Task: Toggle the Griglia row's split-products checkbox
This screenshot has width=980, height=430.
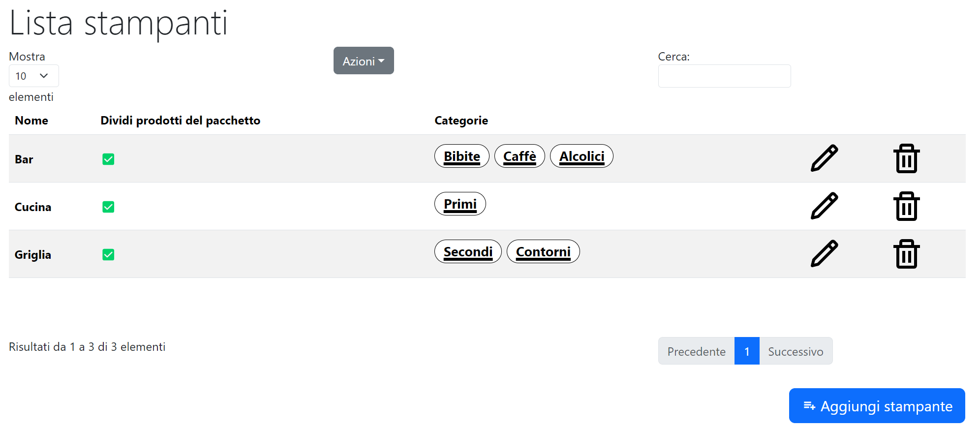Action: pos(108,255)
